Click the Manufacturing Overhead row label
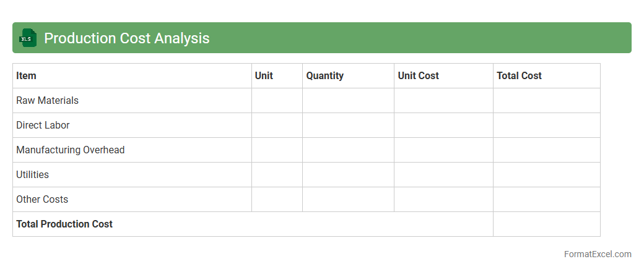This screenshot has height=272, width=644. coord(71,150)
